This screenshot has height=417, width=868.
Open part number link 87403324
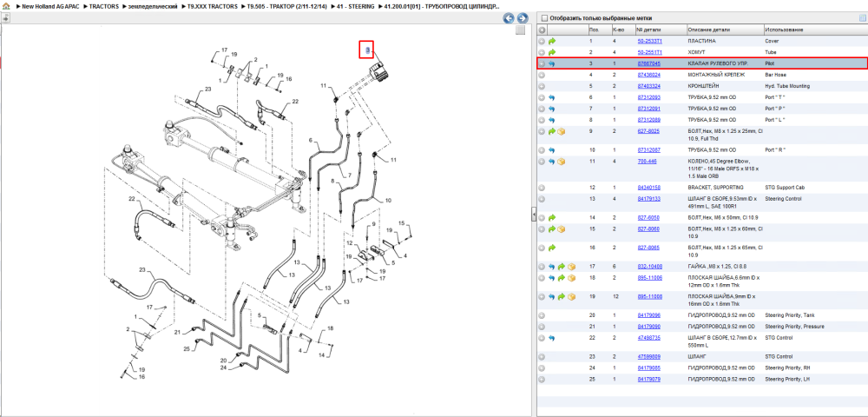tap(648, 86)
